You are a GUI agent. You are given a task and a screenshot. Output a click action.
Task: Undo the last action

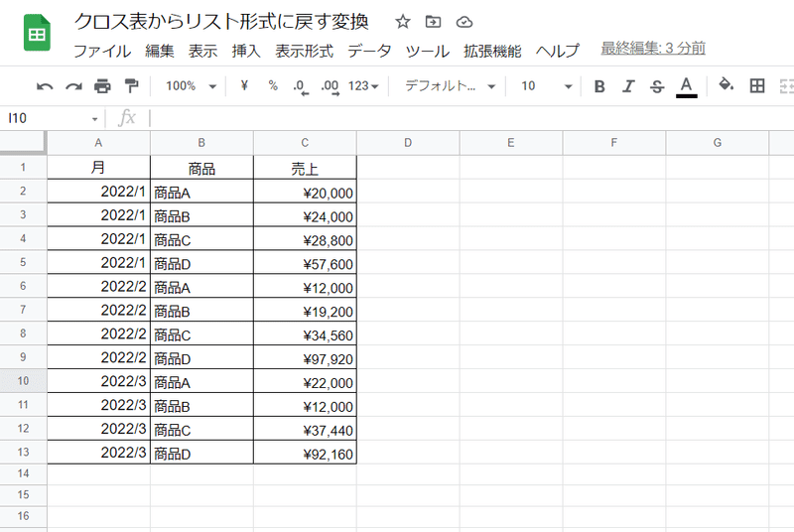pyautogui.click(x=45, y=86)
